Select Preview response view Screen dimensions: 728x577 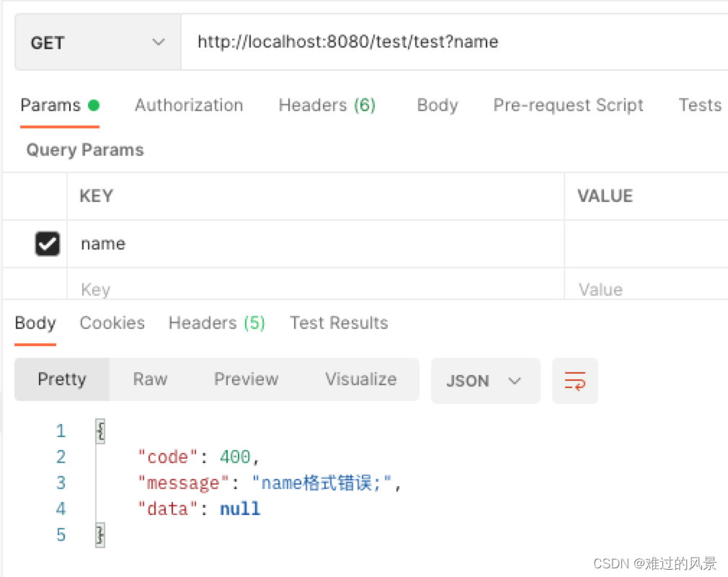(x=246, y=379)
